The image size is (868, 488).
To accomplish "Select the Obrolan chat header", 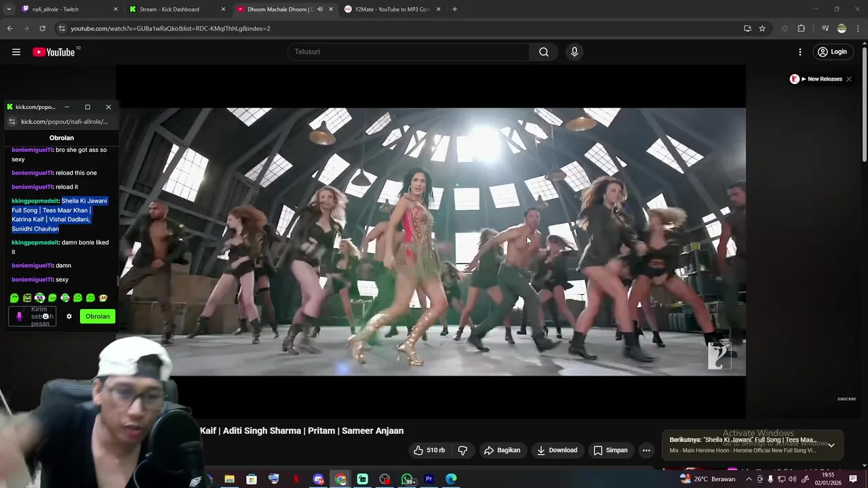I will point(62,138).
